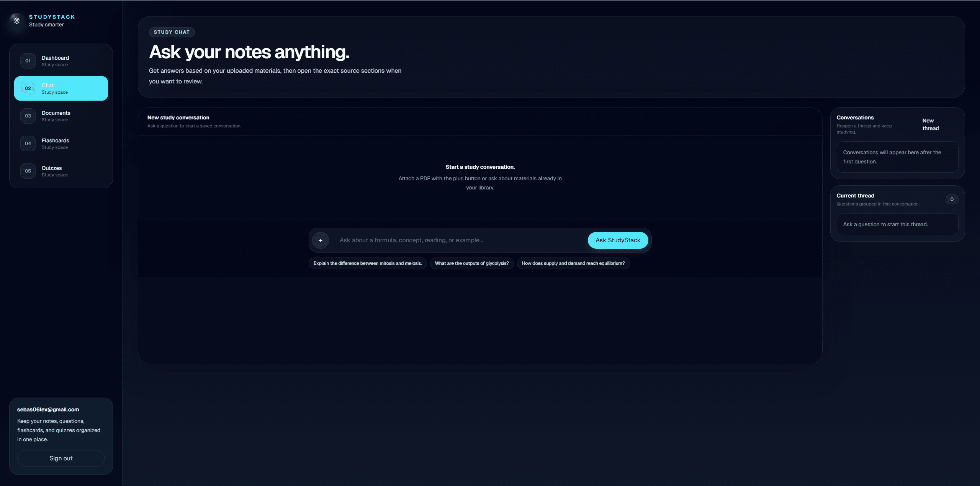980x486 pixels.
Task: Click 'Ask a question to start a saved conversation.'
Action: tap(194, 126)
